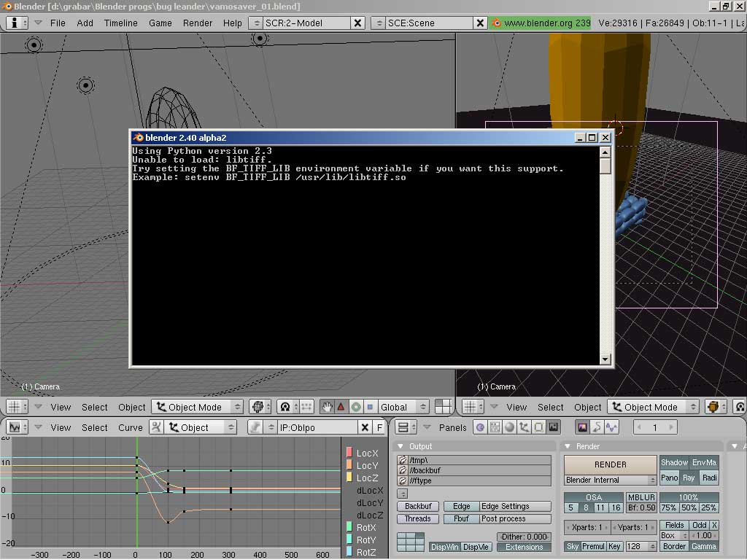The width and height of the screenshot is (747, 560).
Task: Toggle the MBLUR motion blur button
Action: coord(641,497)
